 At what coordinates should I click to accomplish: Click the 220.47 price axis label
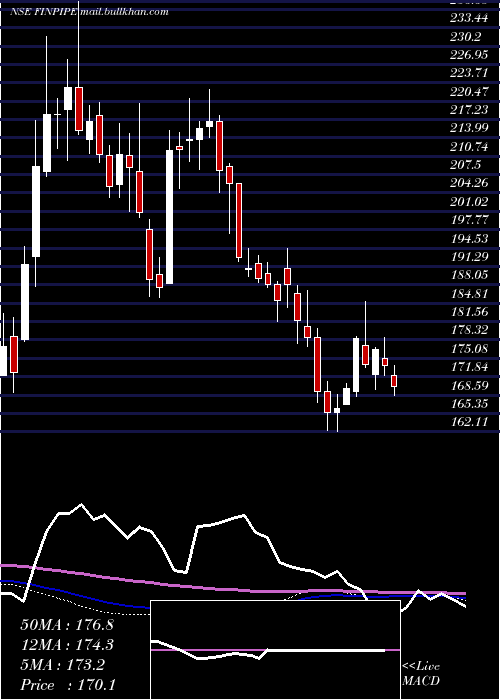click(468, 92)
